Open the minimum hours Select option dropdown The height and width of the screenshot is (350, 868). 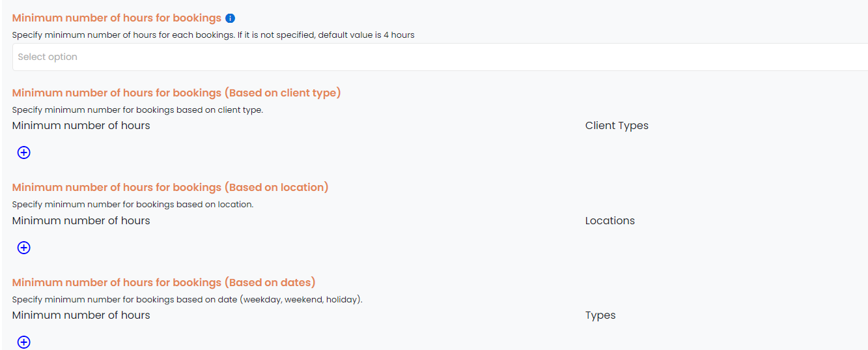pyautogui.click(x=440, y=57)
